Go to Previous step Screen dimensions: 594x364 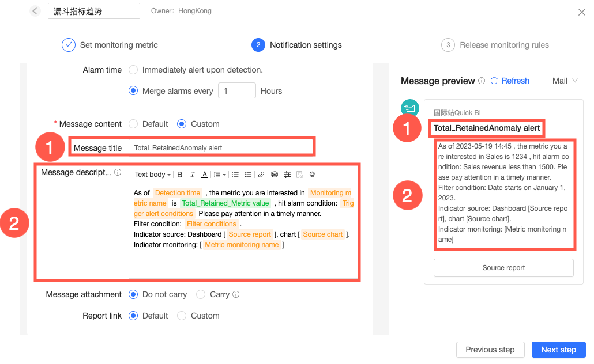click(x=490, y=350)
